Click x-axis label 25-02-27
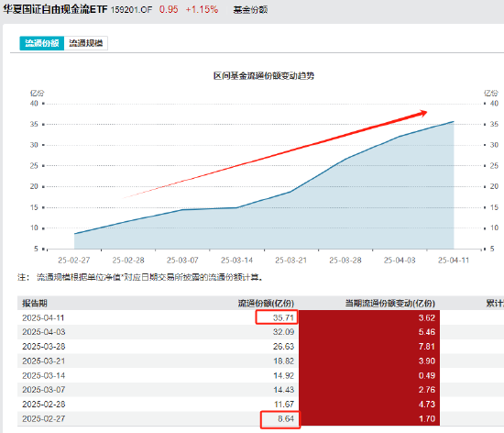The image size is (504, 433). (74, 260)
